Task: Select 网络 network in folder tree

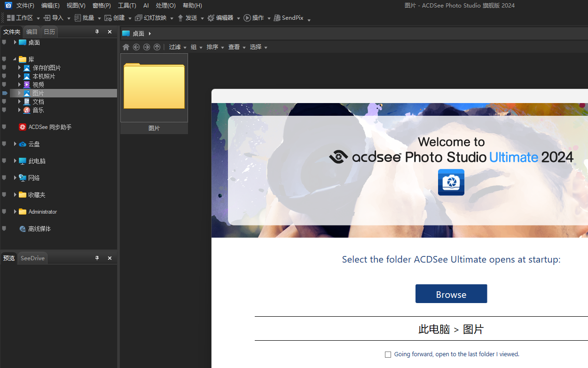Action: click(x=29, y=178)
